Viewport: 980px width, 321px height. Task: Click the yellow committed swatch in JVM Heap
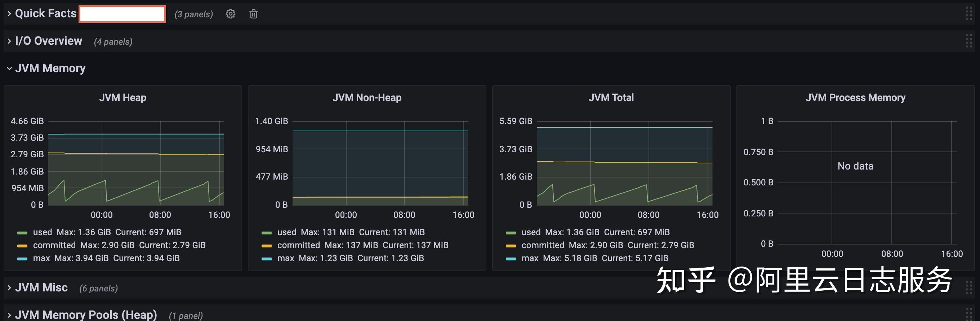pos(22,246)
